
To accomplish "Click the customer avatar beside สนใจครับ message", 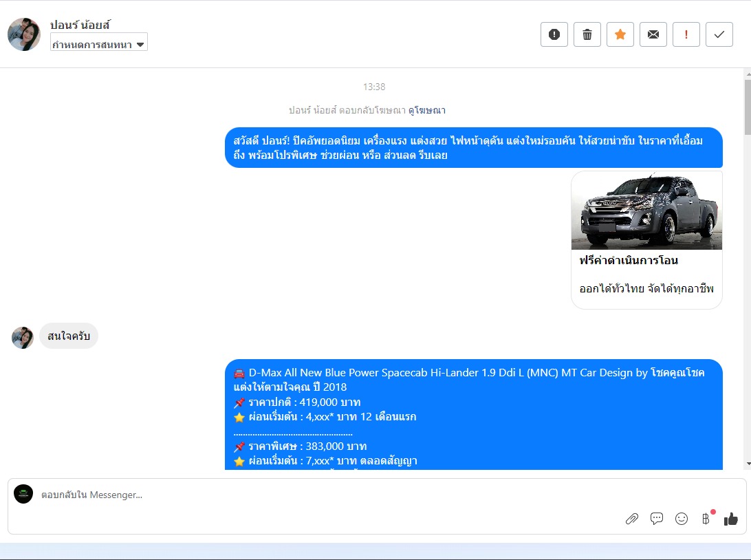I will point(23,337).
